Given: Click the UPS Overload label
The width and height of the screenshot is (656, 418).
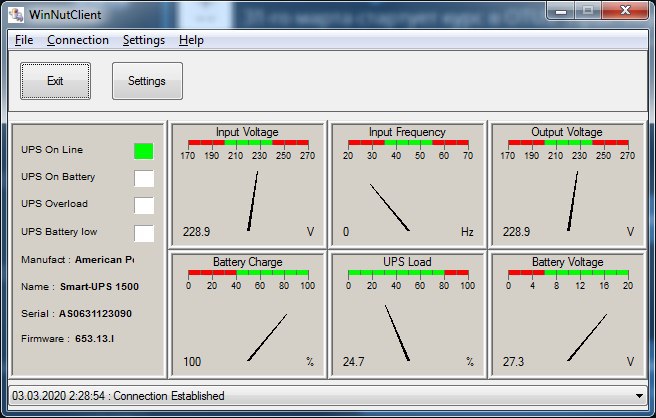Looking at the screenshot, I should coord(54,204).
